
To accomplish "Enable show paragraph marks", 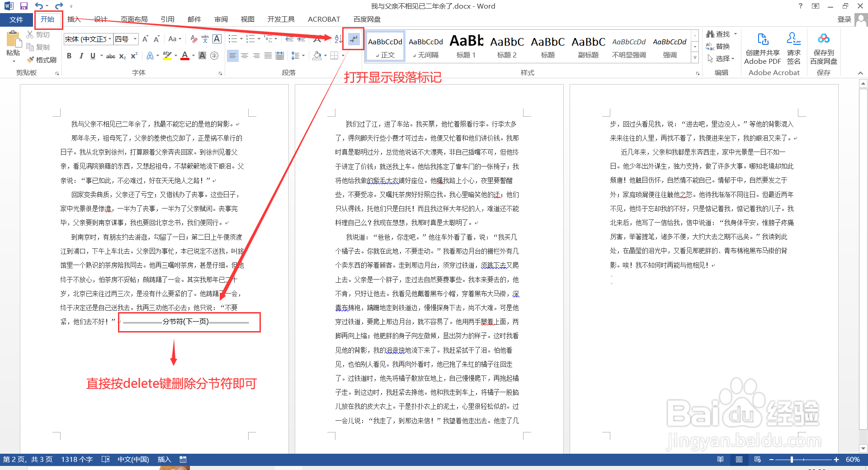I will pos(353,39).
